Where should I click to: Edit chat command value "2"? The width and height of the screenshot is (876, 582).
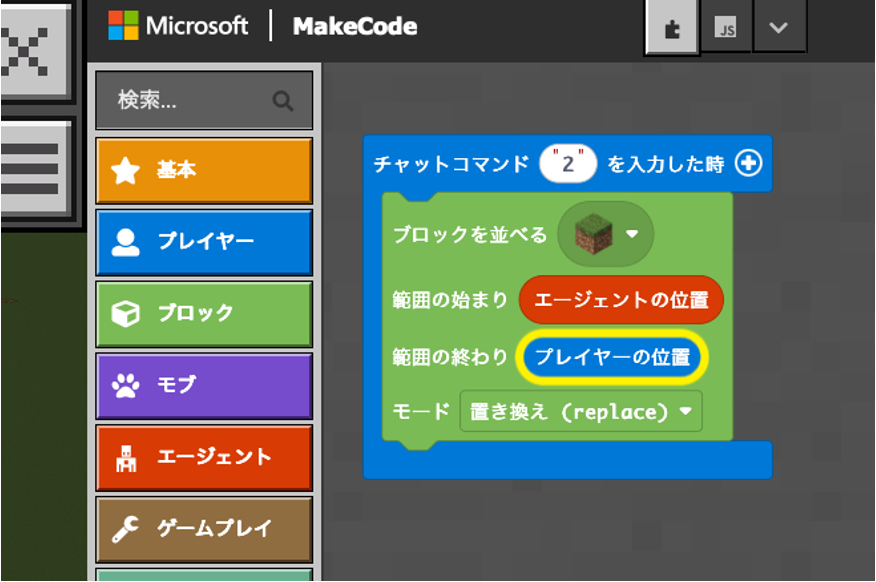tap(568, 164)
